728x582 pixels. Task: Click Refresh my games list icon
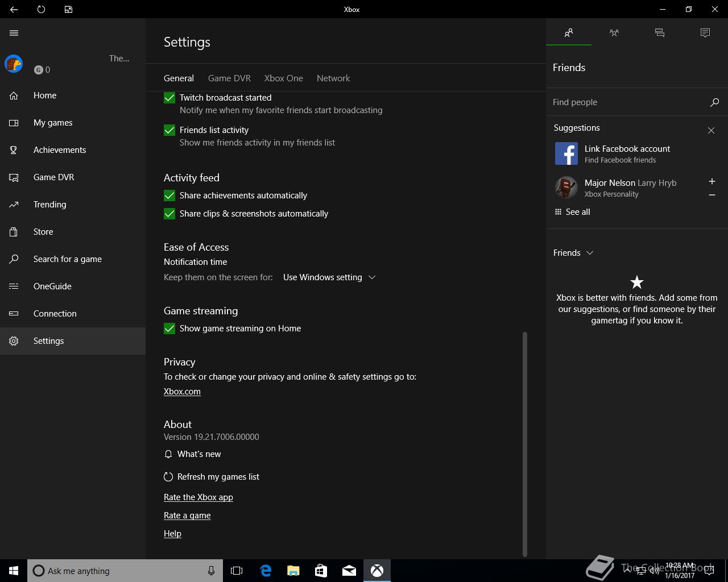tap(168, 477)
